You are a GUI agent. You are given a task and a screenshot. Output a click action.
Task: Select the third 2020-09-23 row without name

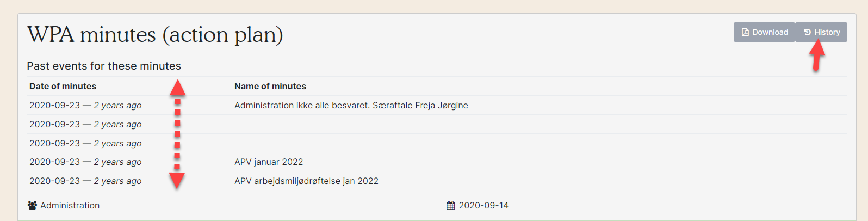(x=437, y=143)
